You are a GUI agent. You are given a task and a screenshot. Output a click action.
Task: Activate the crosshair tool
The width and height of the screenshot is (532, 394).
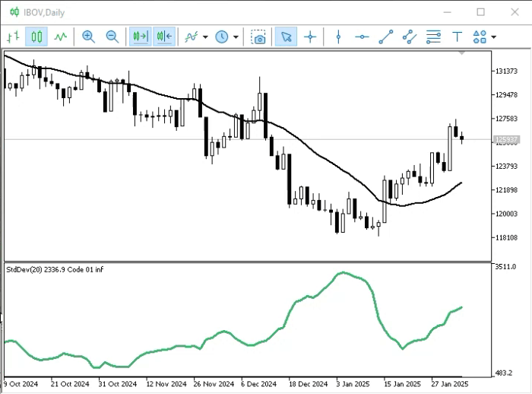[310, 37]
